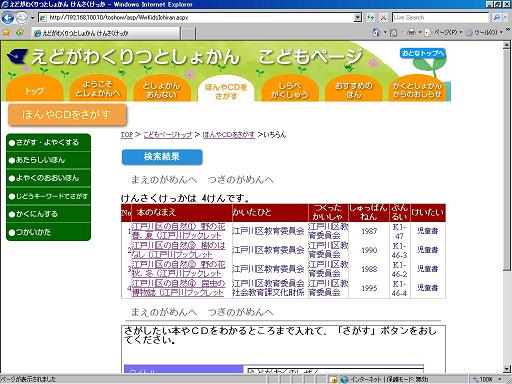Open the ページ(P) command bar menu
Screen dimensions: 512x384
(443, 32)
